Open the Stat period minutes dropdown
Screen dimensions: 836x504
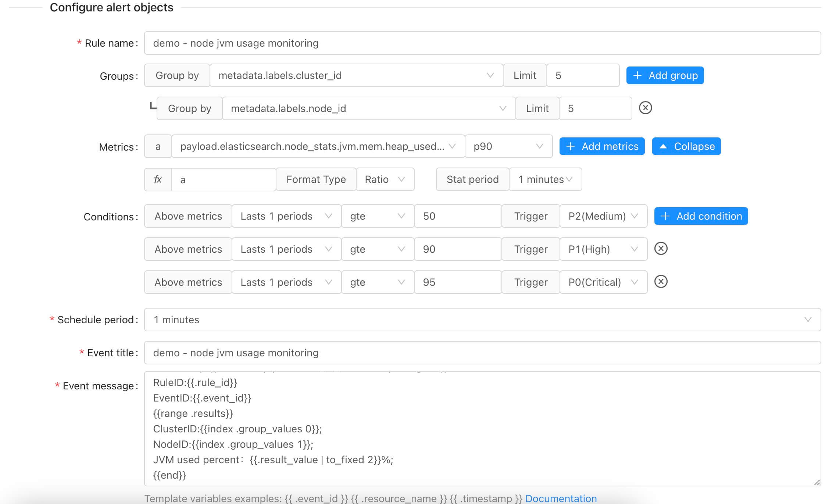point(545,180)
